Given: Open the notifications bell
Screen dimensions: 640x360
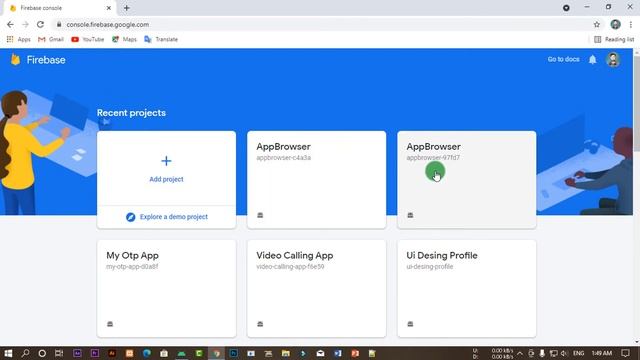Looking at the screenshot, I should point(593,60).
